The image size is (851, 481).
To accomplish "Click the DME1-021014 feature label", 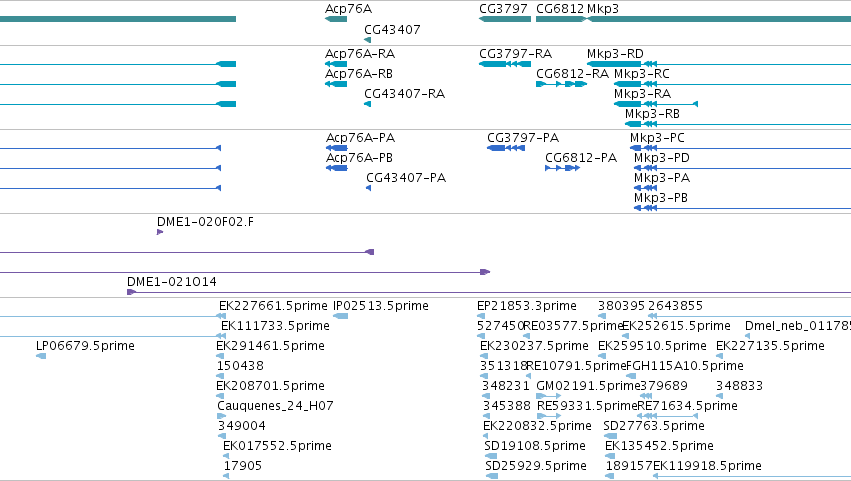I will point(172,282).
